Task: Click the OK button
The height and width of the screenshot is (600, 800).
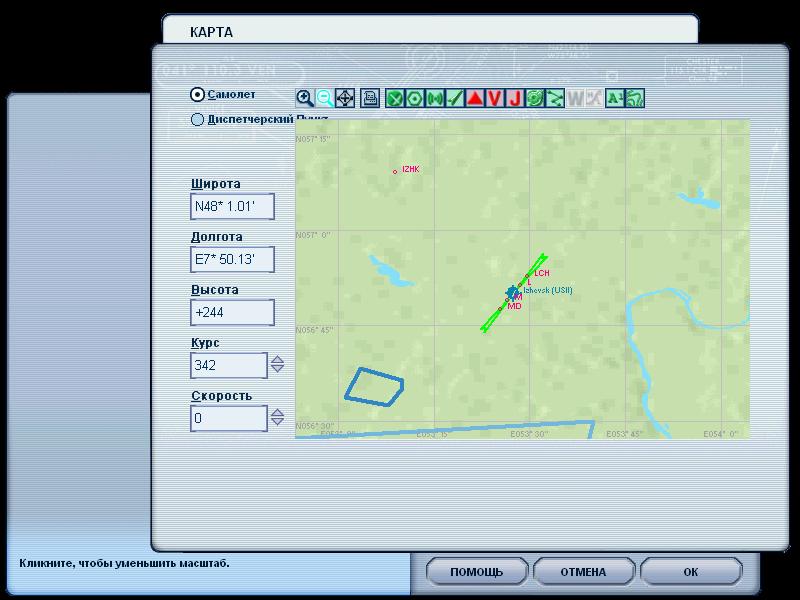Action: [691, 571]
